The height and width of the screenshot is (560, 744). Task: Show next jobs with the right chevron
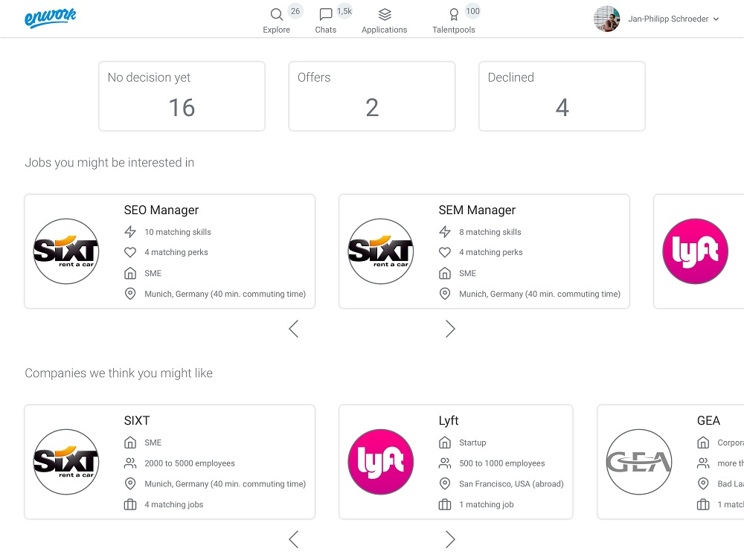[x=450, y=329]
